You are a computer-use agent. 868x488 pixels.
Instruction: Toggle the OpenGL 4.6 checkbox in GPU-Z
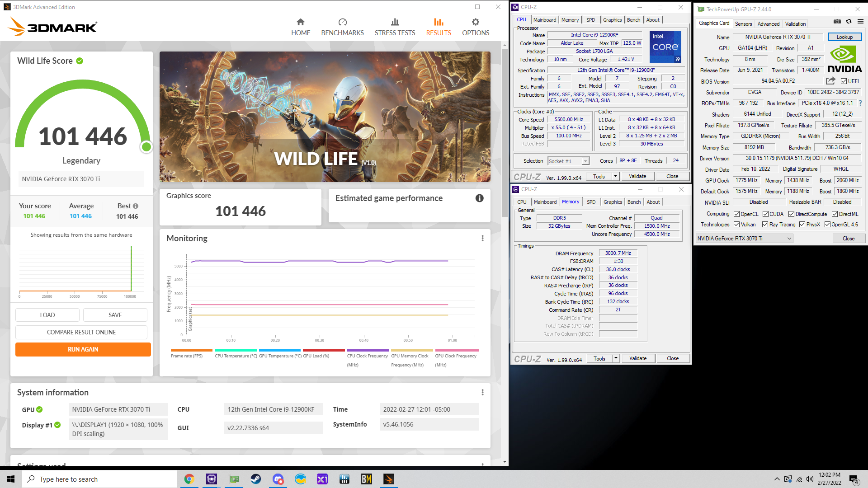tap(827, 225)
